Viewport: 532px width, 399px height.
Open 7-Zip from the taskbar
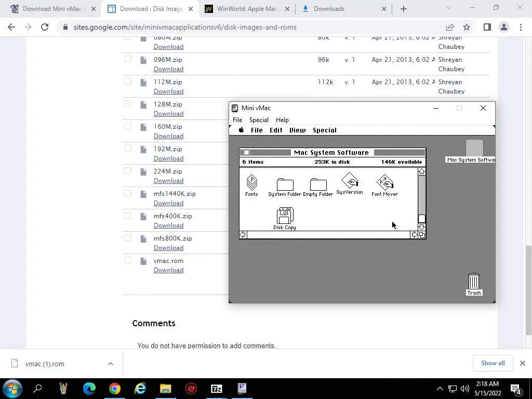click(217, 389)
